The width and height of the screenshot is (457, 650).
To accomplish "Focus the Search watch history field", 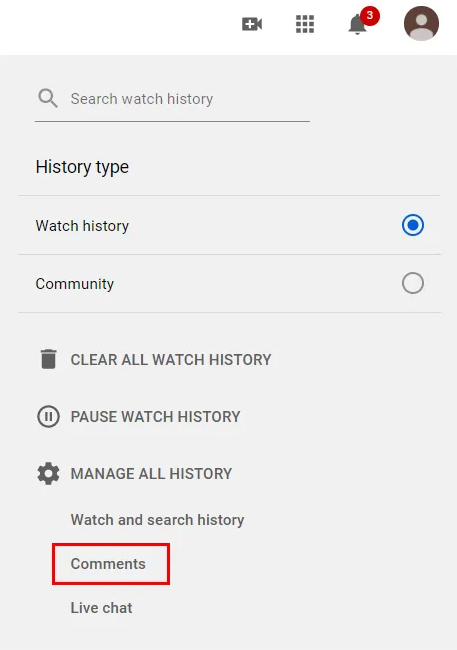I will pos(173,99).
